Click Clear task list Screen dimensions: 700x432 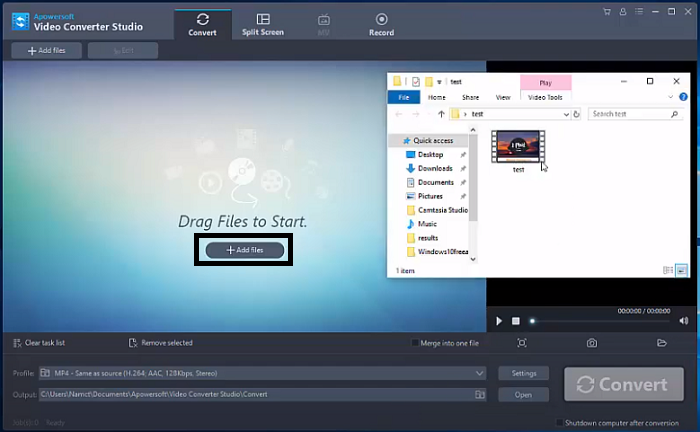click(39, 343)
